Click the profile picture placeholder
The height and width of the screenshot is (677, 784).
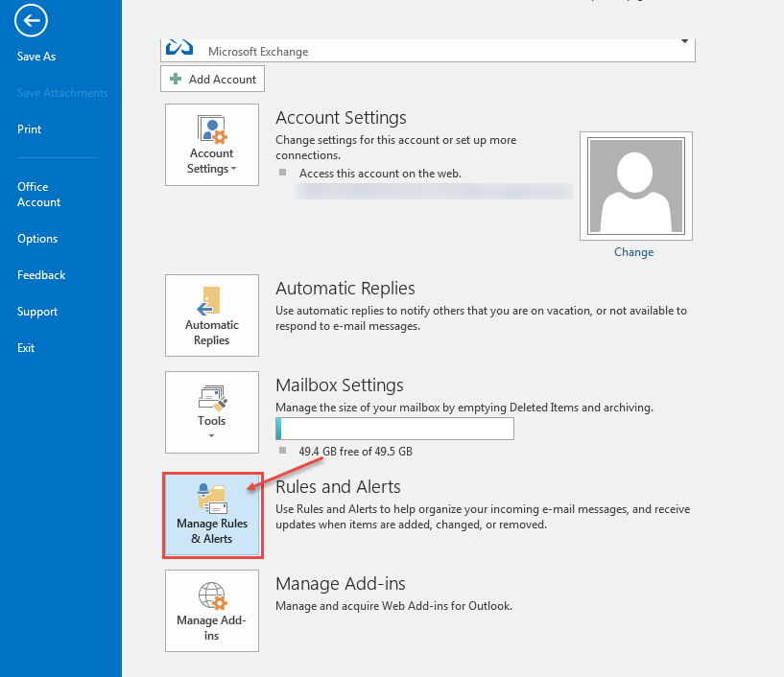click(635, 184)
